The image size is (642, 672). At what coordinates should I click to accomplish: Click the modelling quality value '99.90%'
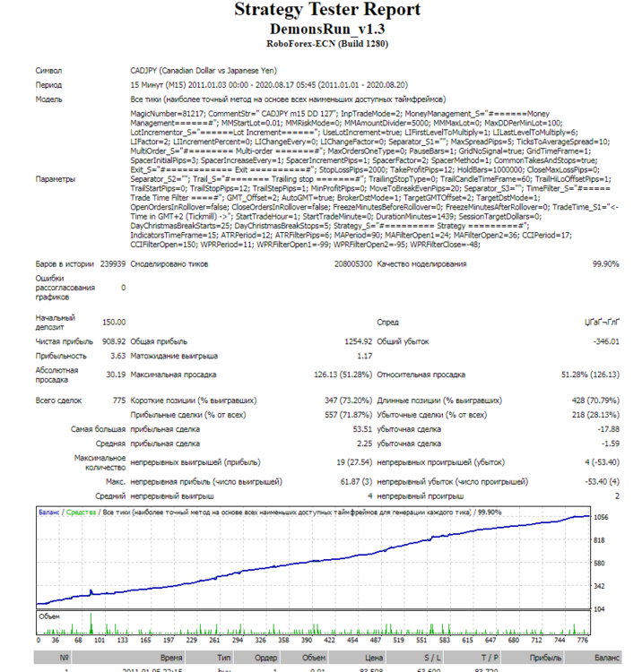click(605, 264)
